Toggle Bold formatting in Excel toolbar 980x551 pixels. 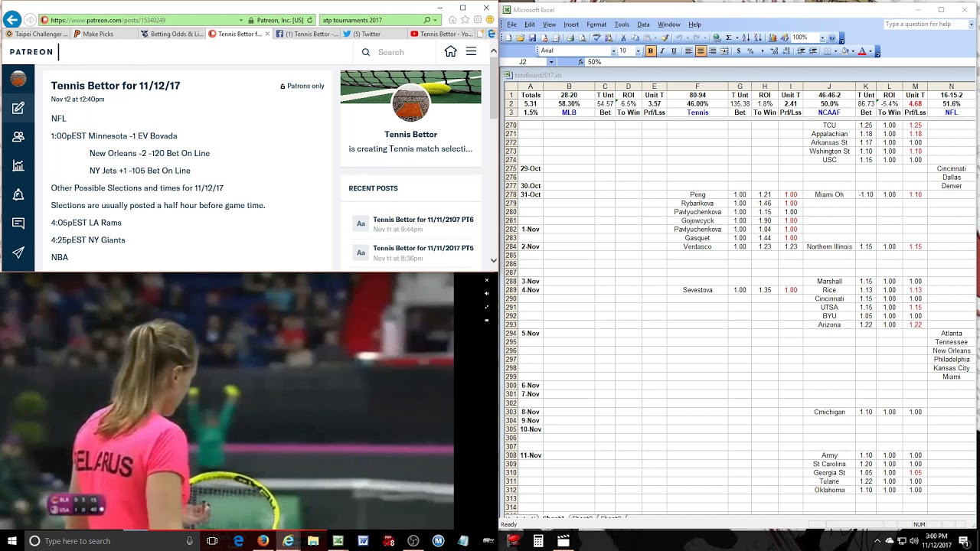click(651, 51)
